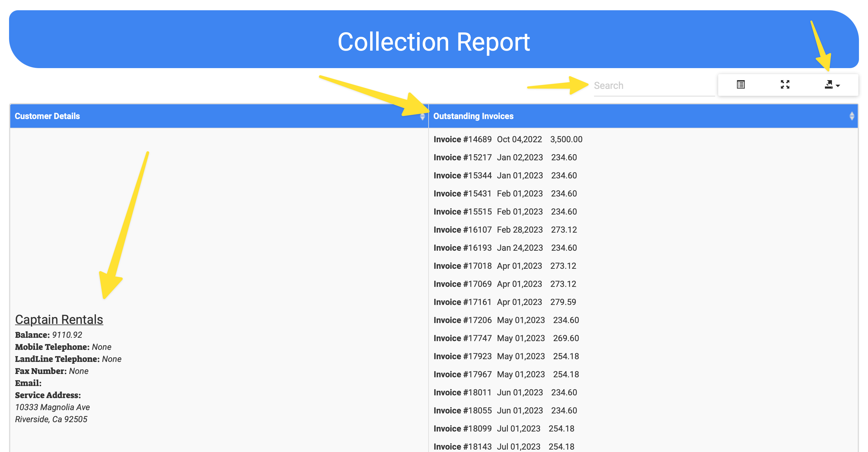
Task: Click the Customer Details sort arrows
Action: click(x=422, y=117)
